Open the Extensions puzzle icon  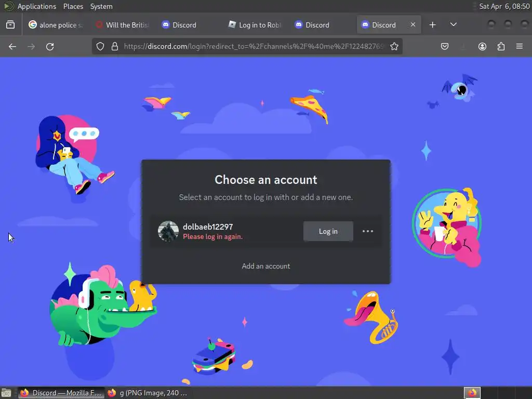tap(501, 46)
